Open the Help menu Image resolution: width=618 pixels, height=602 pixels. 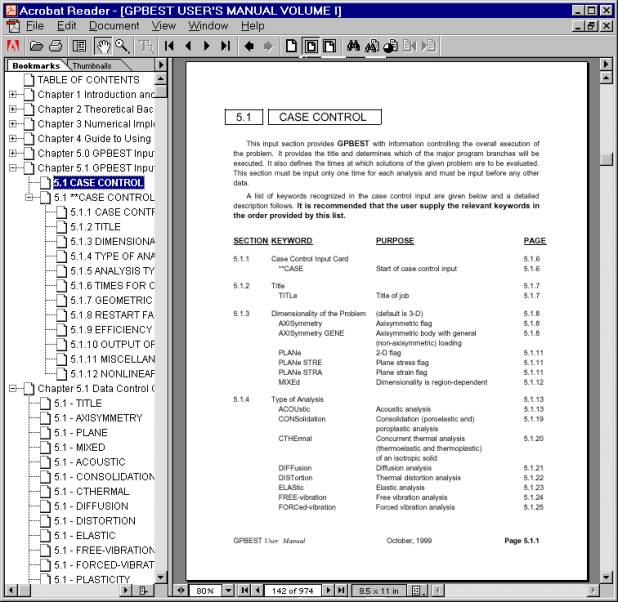pos(253,26)
